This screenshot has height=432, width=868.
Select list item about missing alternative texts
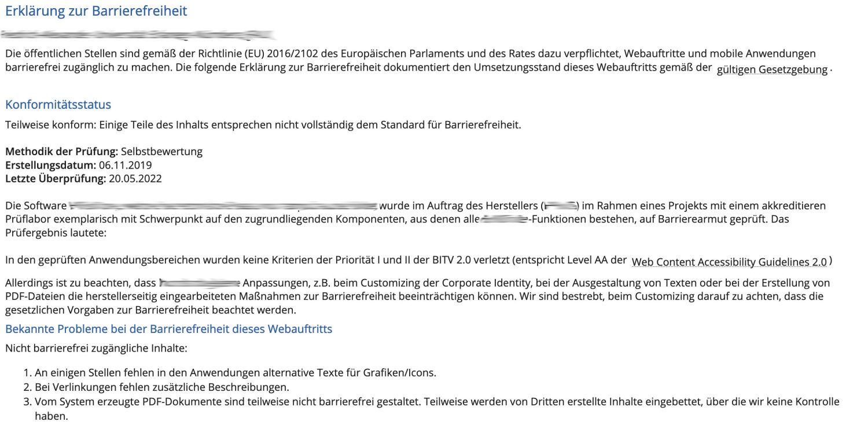(x=235, y=373)
